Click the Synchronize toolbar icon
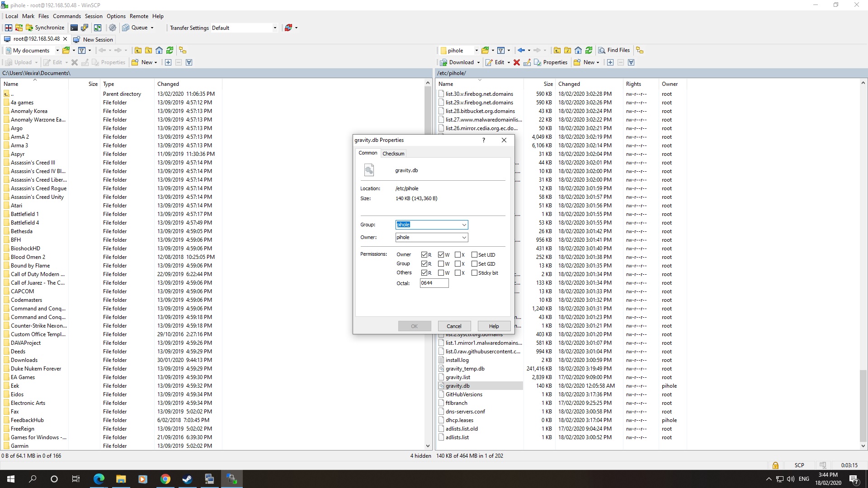This screenshot has height=488, width=868. pos(30,28)
